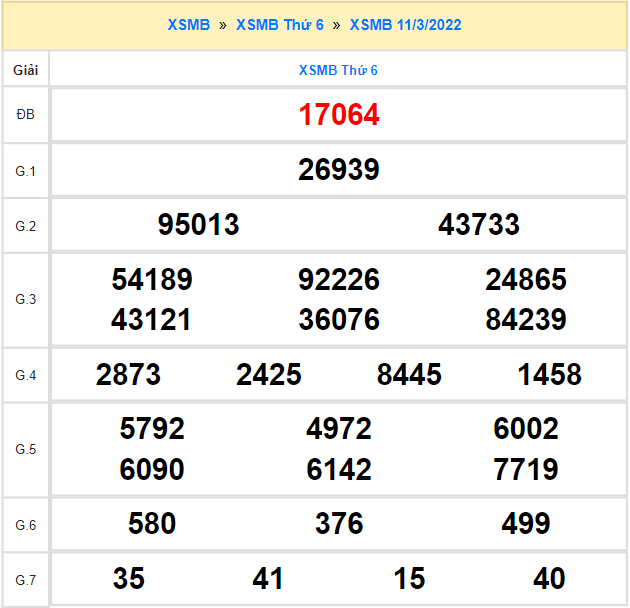Viewport: 630px width, 608px height.
Task: Click the special prize number 17064
Action: (x=339, y=115)
